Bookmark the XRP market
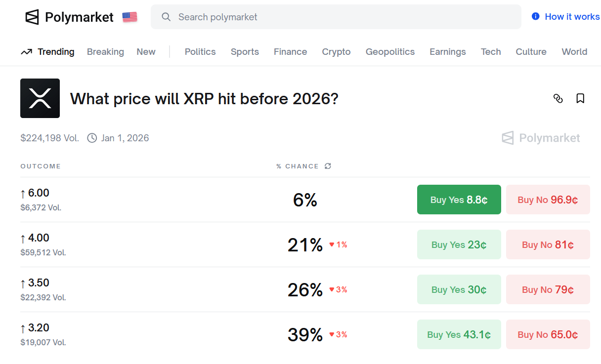 click(x=580, y=98)
